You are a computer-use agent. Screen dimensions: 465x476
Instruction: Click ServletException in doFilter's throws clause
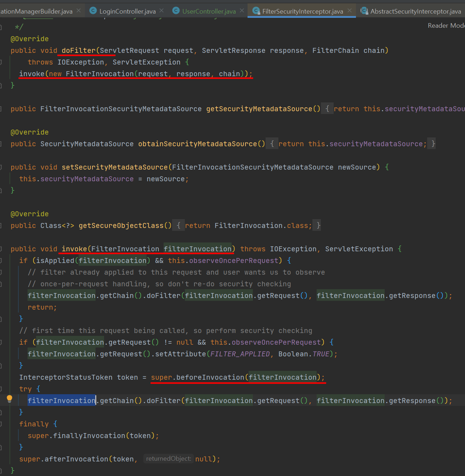pos(147,62)
